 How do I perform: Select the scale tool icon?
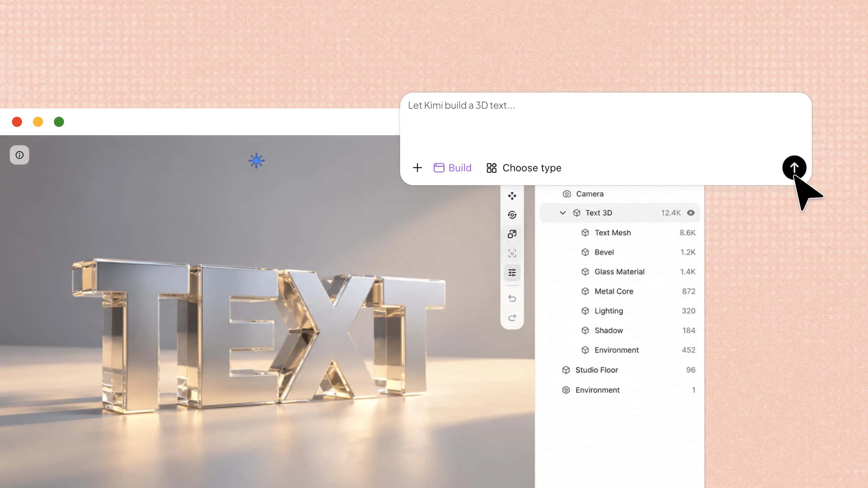[512, 234]
